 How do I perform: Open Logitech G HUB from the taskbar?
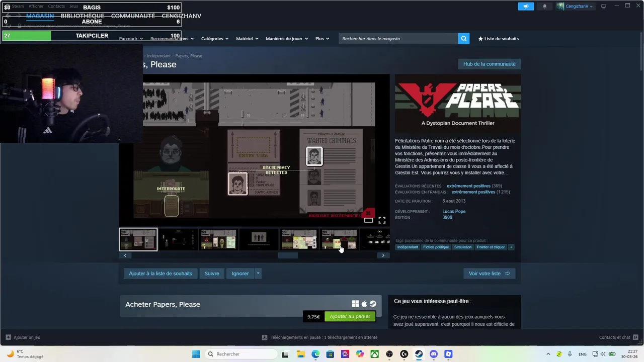tap(404, 354)
